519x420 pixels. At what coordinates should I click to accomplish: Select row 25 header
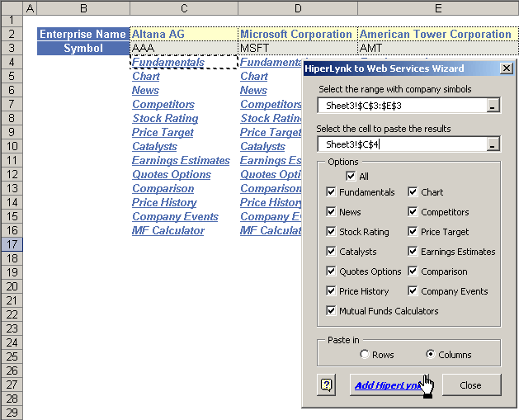(12, 356)
